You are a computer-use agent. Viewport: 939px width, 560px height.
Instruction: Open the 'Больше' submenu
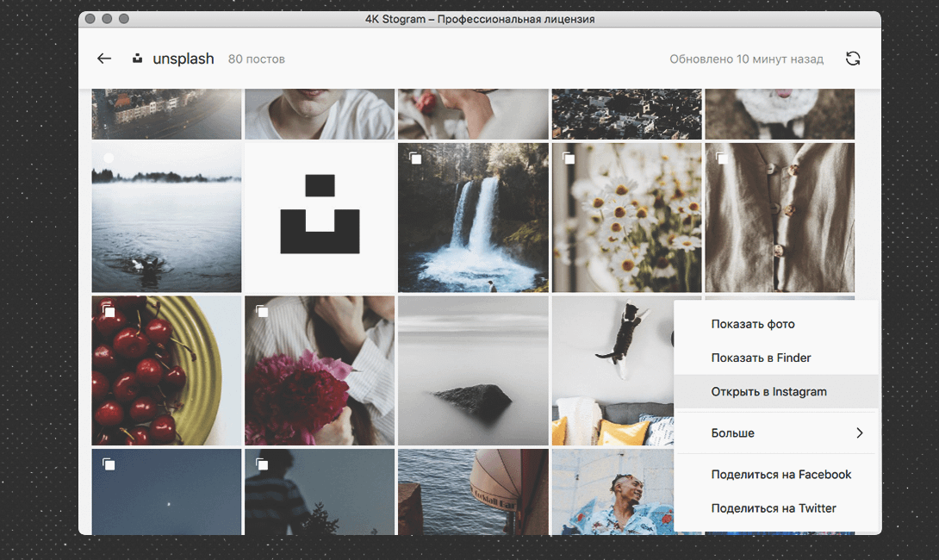(x=776, y=433)
